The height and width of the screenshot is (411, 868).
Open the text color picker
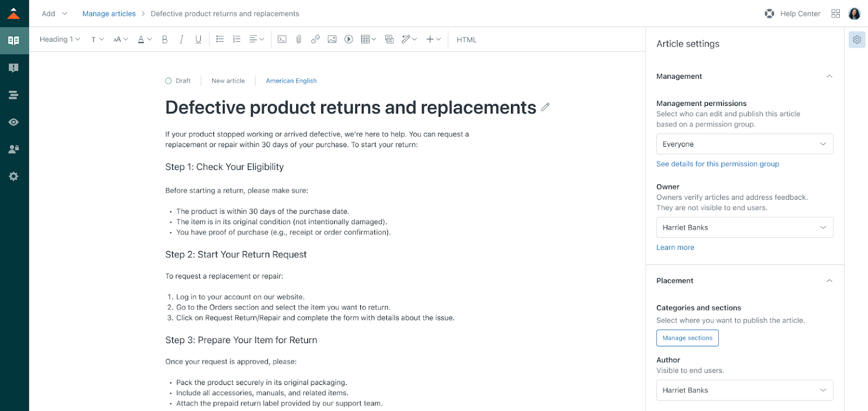tap(144, 40)
